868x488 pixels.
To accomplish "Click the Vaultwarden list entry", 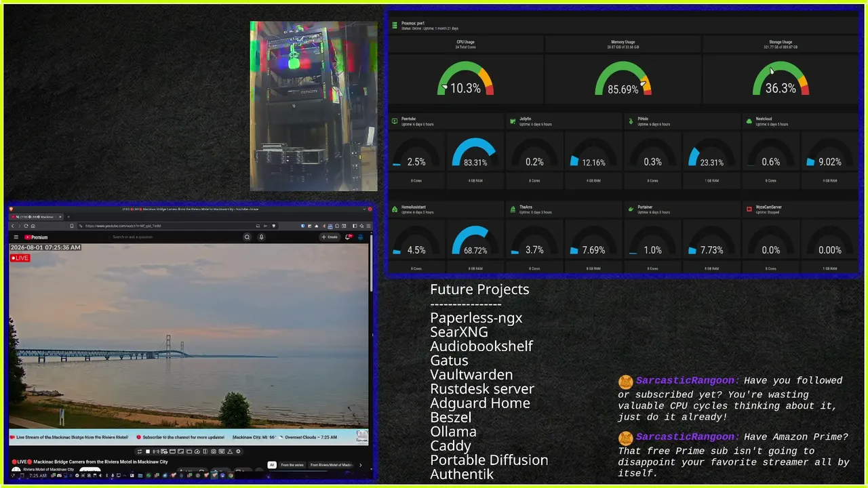I will [471, 375].
